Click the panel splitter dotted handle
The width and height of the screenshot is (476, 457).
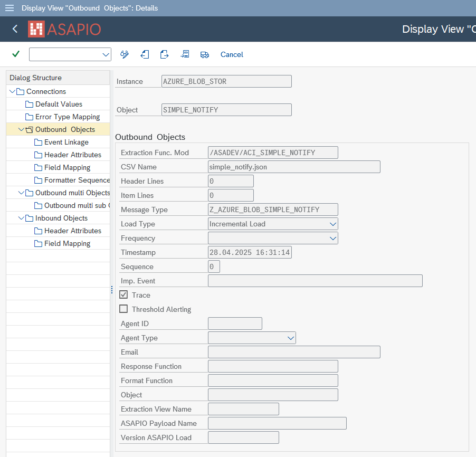(x=112, y=290)
